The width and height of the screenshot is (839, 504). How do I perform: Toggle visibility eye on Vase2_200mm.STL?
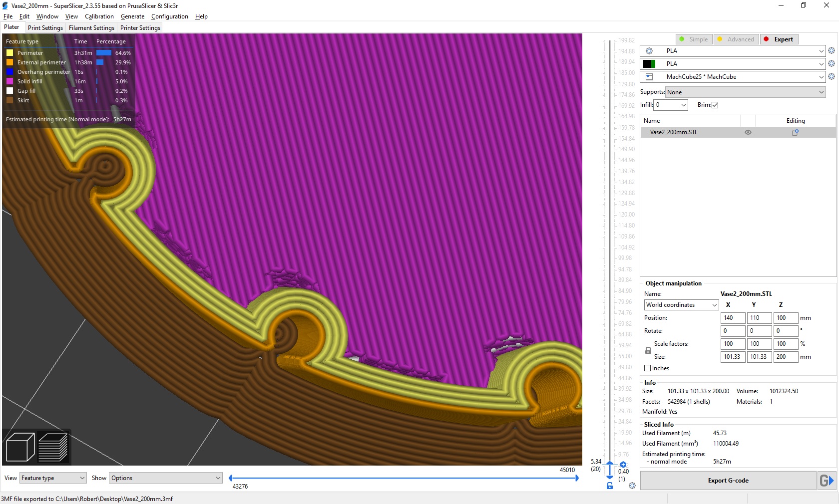[x=748, y=132]
